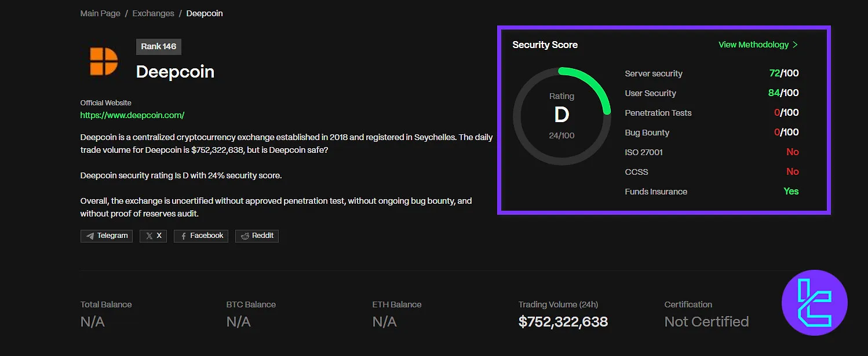
Task: Click the Rating D score ring
Action: 561,116
